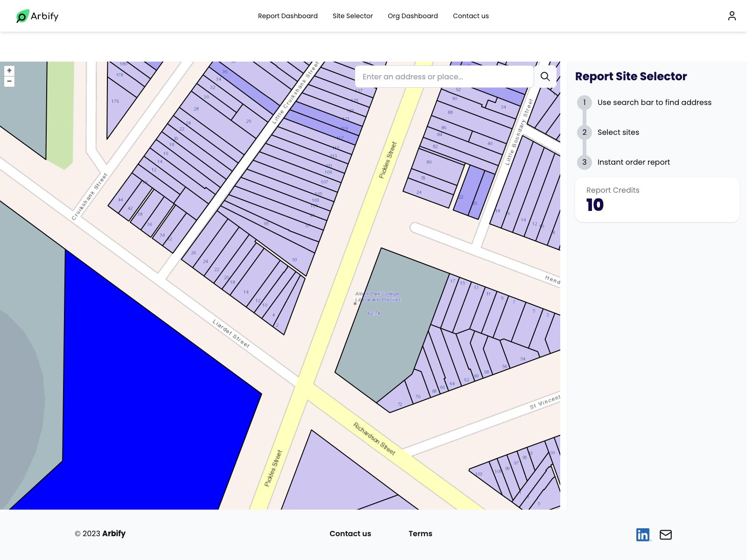View the Report Credits count
This screenshot has height=560, width=747.
coord(594,204)
